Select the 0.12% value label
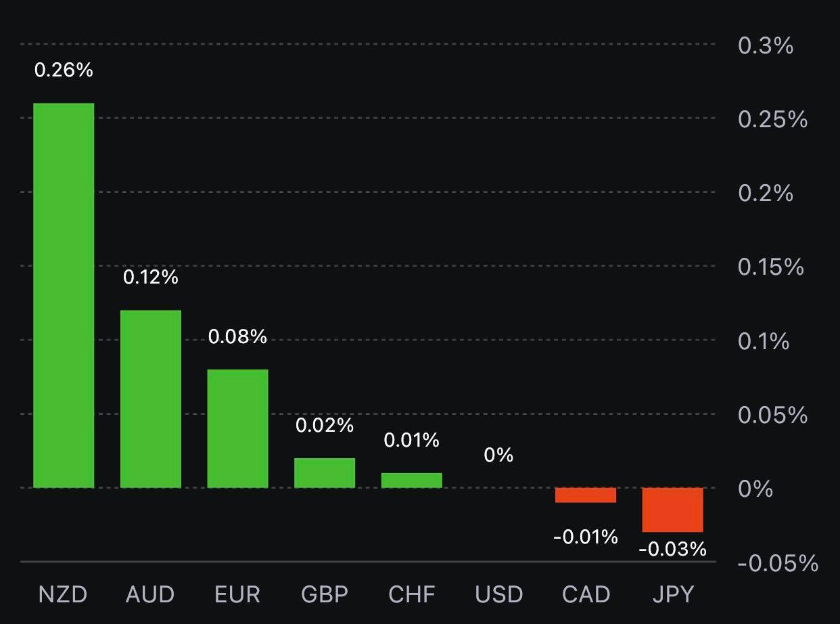 [x=150, y=277]
